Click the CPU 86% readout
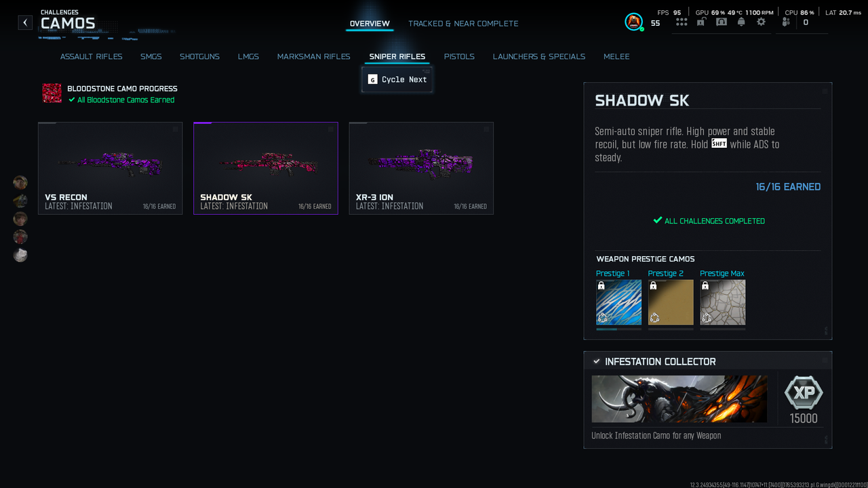Screen dimensions: 868x488 800,12
